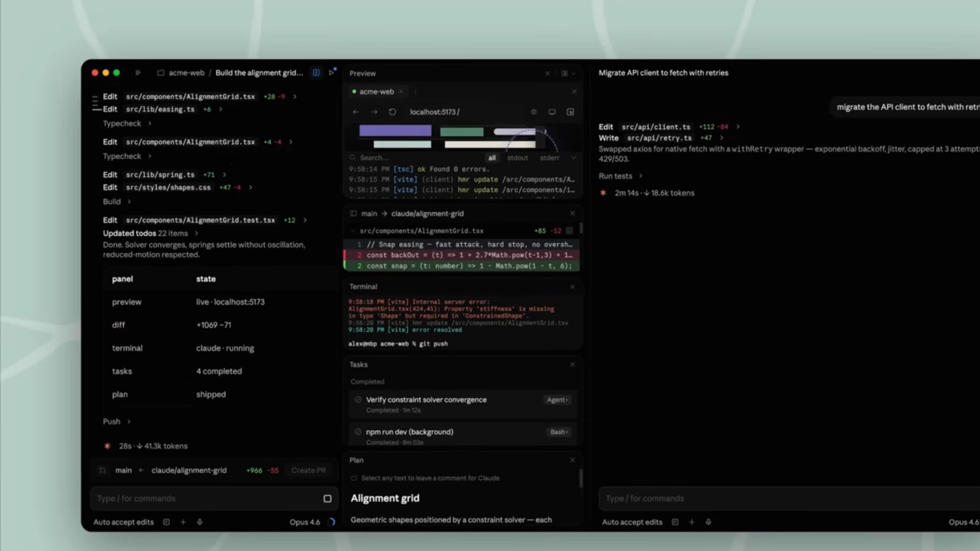Image resolution: width=980 pixels, height=551 pixels.
Task: Open Agent details for Verify constraint solver convergence
Action: (x=557, y=400)
